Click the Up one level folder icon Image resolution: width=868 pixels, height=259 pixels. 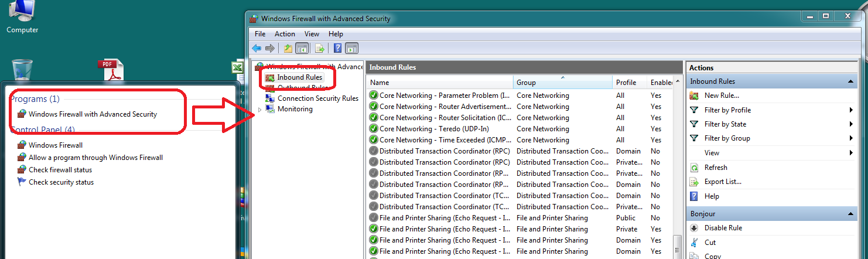(x=288, y=48)
